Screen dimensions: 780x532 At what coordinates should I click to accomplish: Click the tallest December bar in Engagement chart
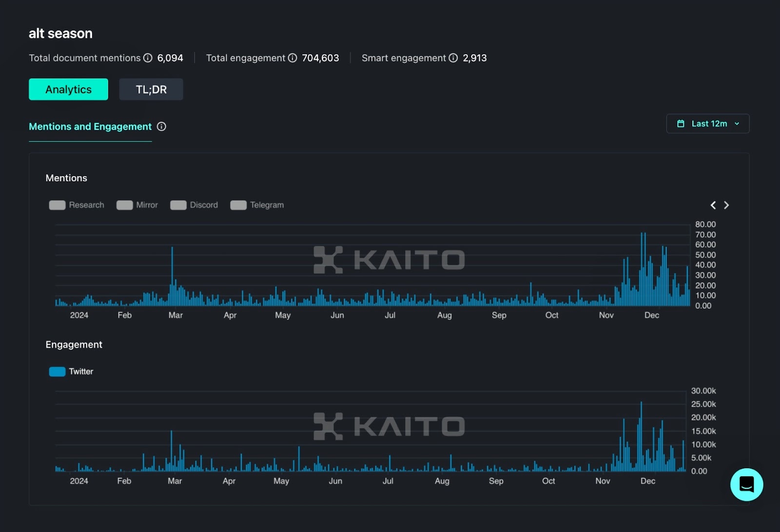point(641,436)
